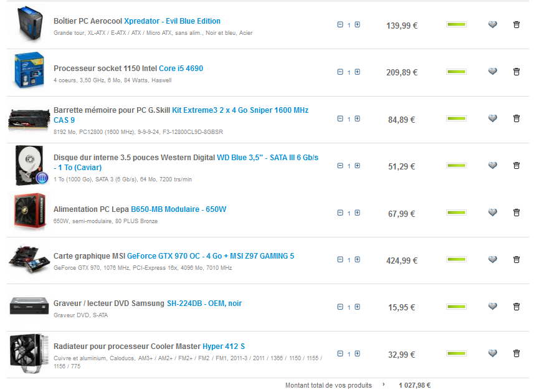Increase quantity of WD Blue hard drive
The height and width of the screenshot is (392, 539).
[357, 166]
